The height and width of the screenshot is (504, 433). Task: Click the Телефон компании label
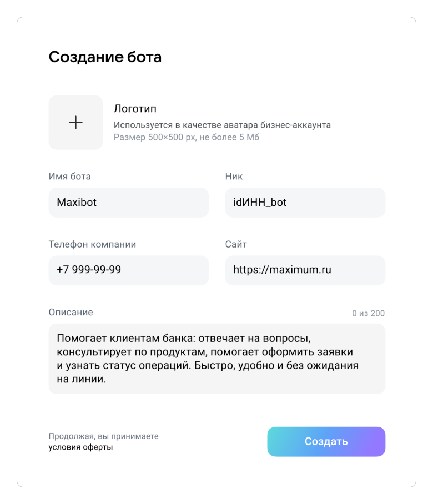92,244
